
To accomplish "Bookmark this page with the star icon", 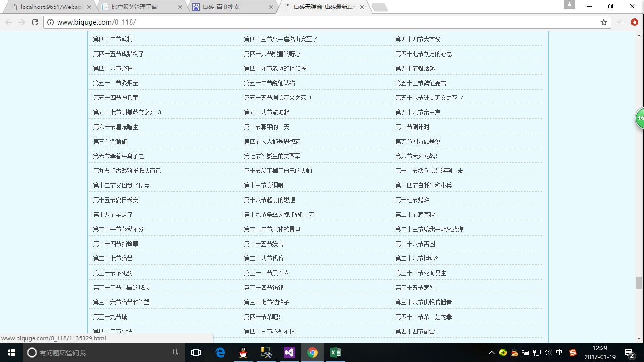I will click(603, 22).
